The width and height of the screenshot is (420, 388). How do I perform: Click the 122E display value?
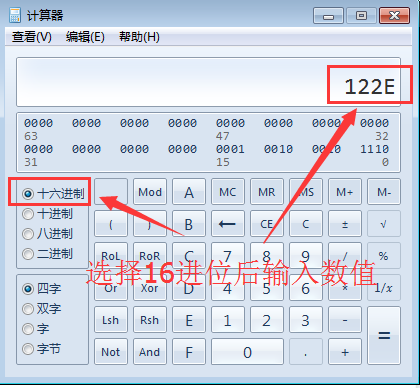(370, 87)
